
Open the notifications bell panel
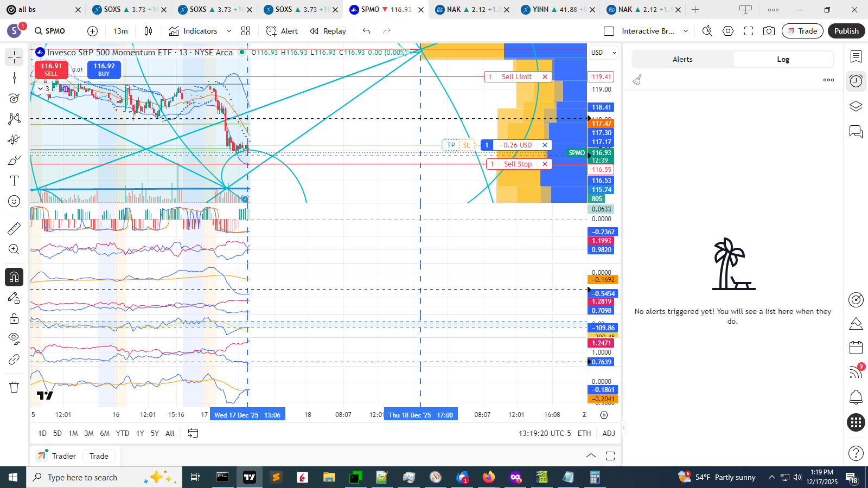(x=856, y=397)
